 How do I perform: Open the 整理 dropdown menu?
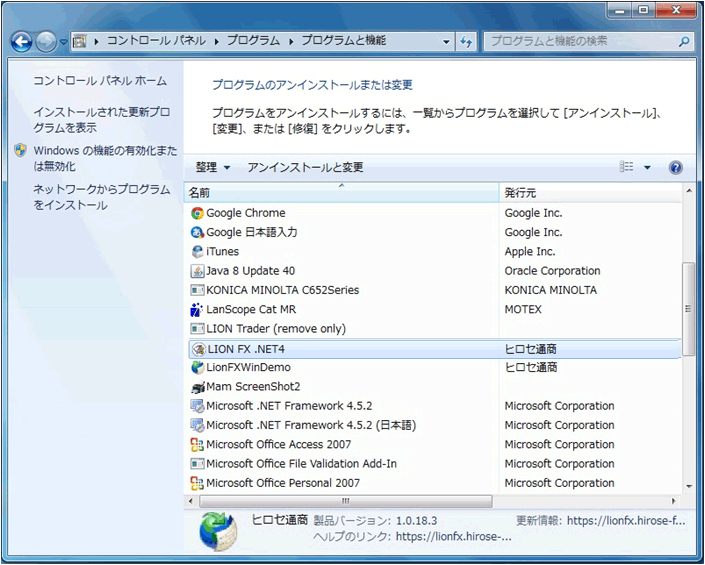coord(212,168)
